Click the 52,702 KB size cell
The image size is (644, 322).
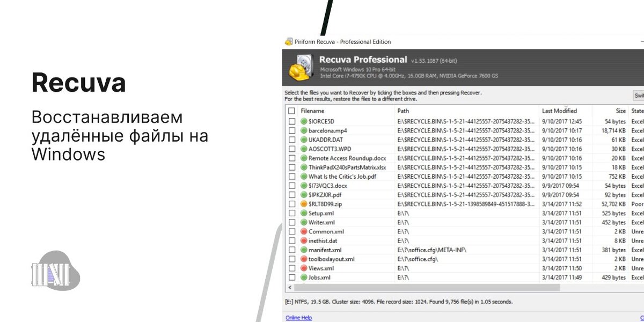(x=613, y=204)
